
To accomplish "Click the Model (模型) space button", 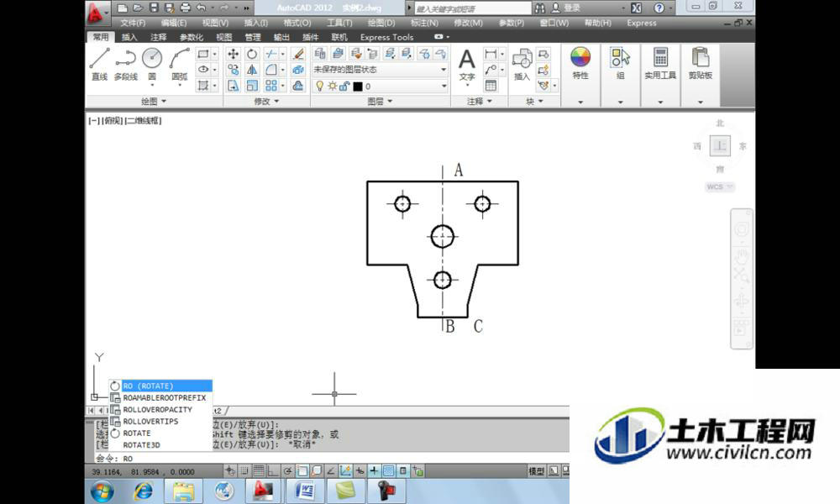I will pyautogui.click(x=536, y=470).
